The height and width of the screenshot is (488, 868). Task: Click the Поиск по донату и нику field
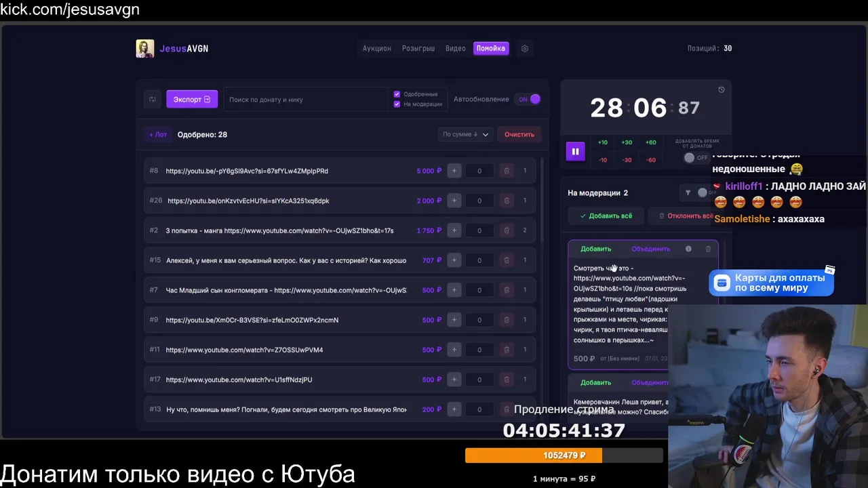click(305, 99)
